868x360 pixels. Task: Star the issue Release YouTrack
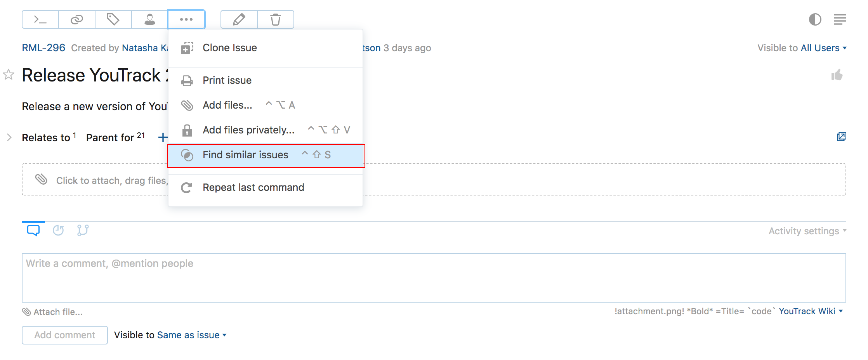[x=9, y=74]
